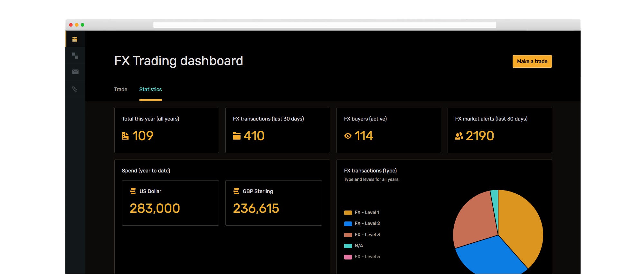
Task: Open the mail envelope icon in sidebar
Action: [75, 72]
